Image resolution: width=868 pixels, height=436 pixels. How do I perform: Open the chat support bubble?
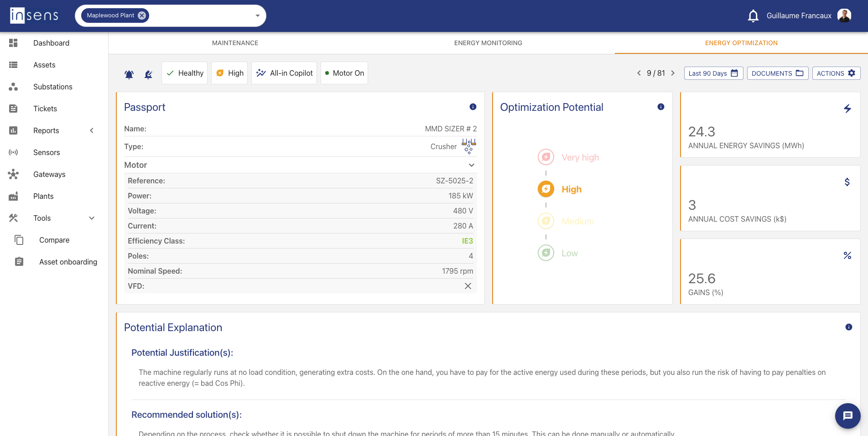(848, 416)
